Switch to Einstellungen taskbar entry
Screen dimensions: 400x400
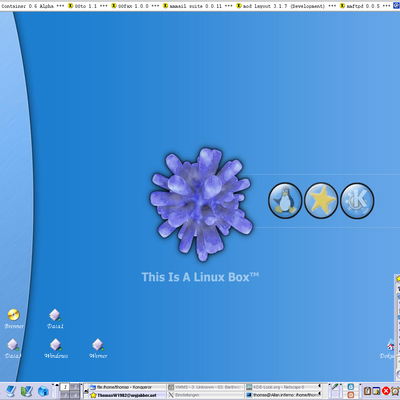point(206,395)
